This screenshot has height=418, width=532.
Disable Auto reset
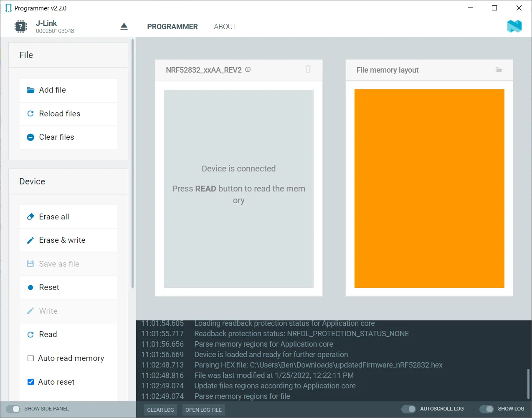(30, 382)
